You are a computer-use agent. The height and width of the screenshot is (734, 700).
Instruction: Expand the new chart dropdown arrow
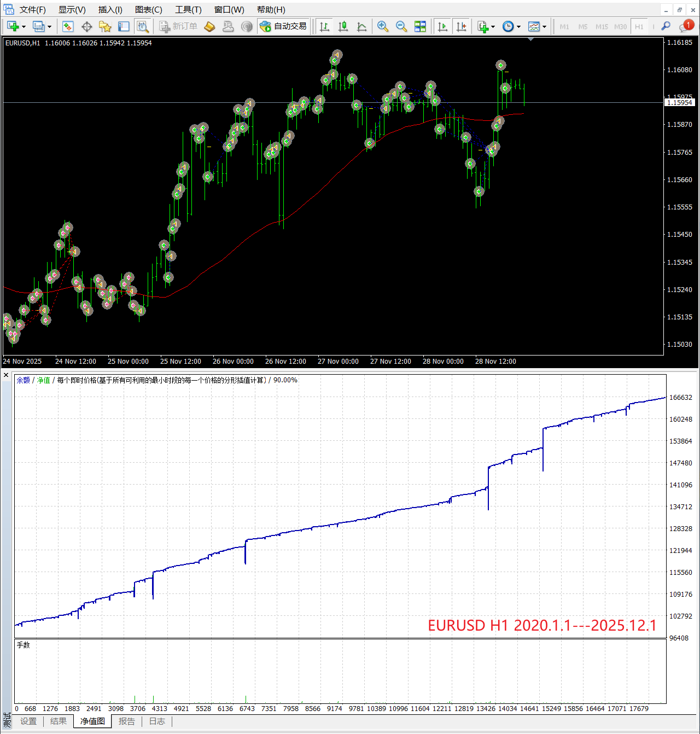[24, 27]
